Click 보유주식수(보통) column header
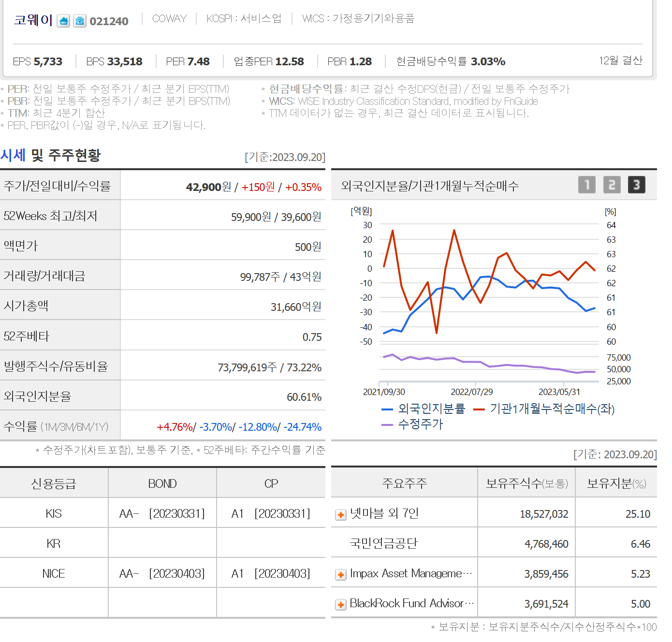672x642 pixels. (527, 483)
